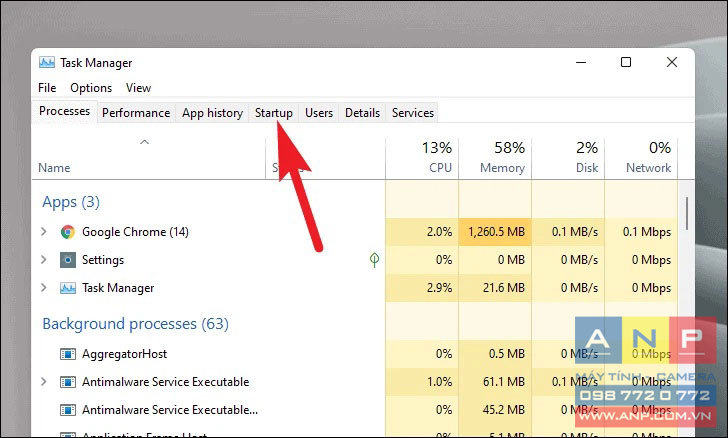The height and width of the screenshot is (438, 728).
Task: Click the Settings gear app icon
Action: click(x=68, y=260)
